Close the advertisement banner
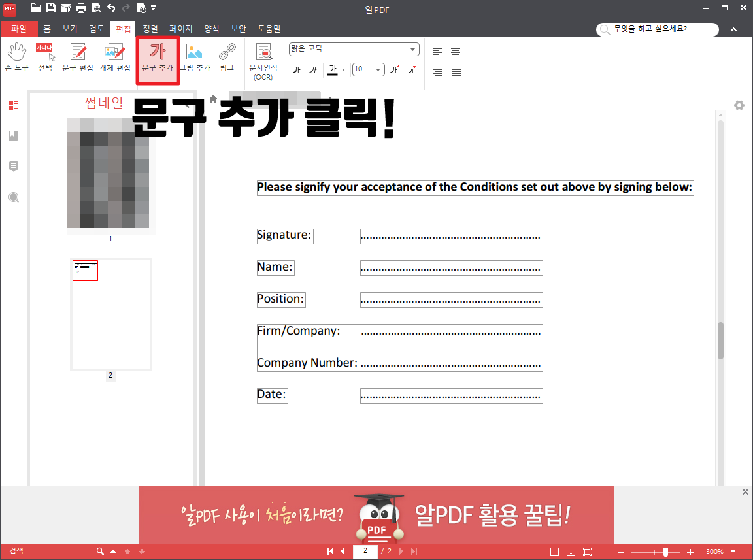Viewport: 753px width, 560px height. click(745, 492)
